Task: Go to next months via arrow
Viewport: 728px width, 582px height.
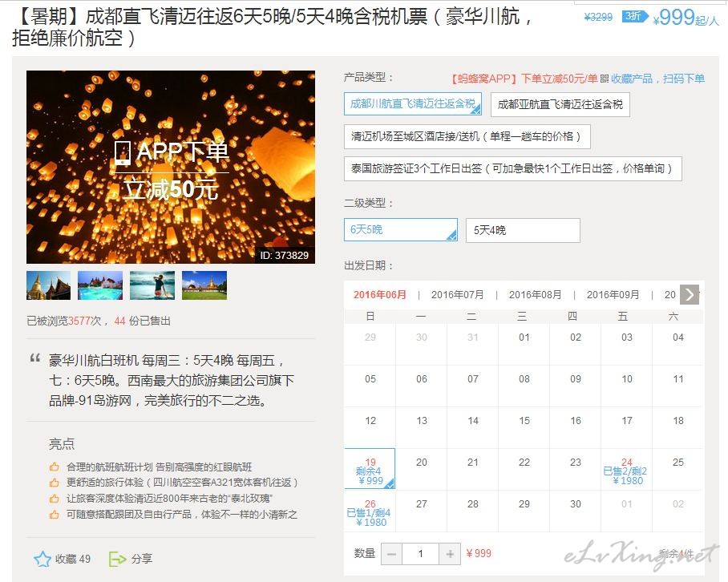Action: pyautogui.click(x=690, y=295)
